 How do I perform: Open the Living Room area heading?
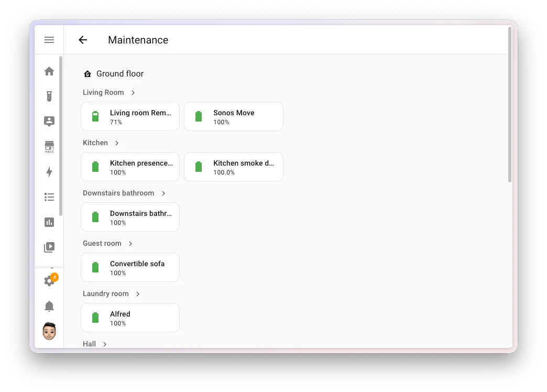[103, 93]
